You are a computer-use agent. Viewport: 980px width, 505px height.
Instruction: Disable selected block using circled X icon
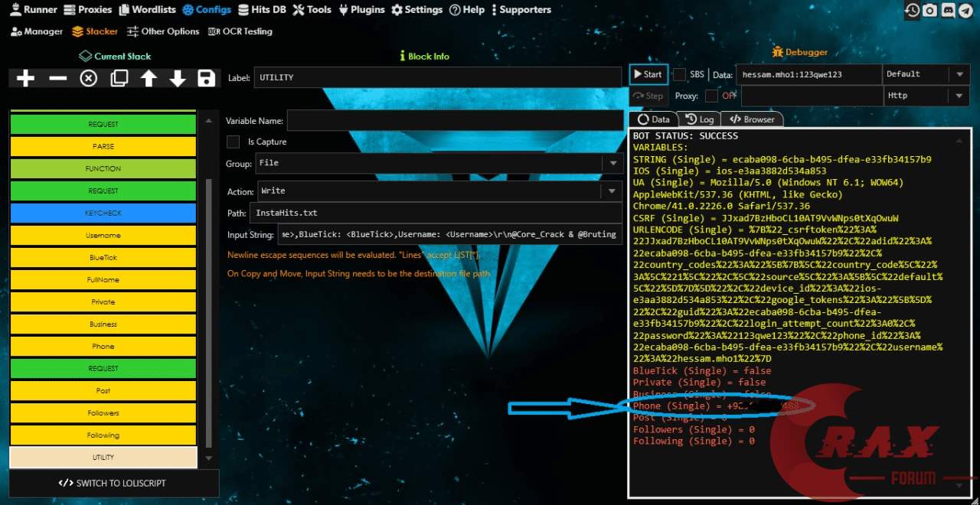tap(89, 78)
